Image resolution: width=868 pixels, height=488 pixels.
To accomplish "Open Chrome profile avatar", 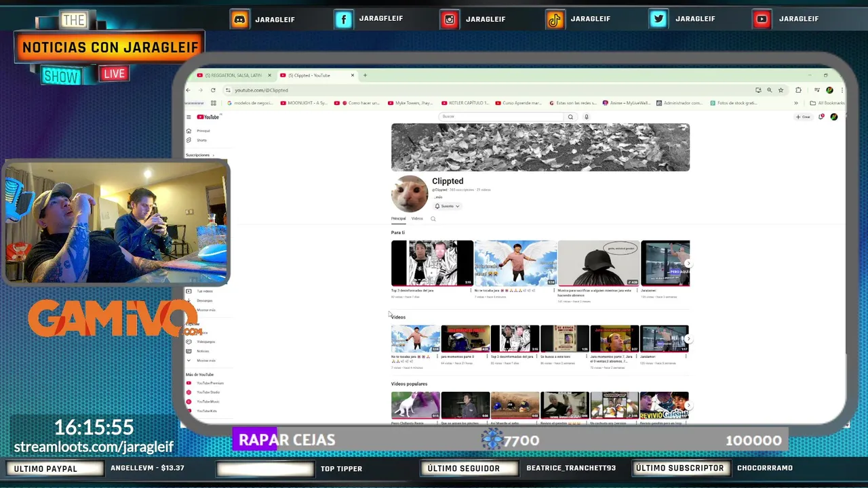I will [x=829, y=90].
